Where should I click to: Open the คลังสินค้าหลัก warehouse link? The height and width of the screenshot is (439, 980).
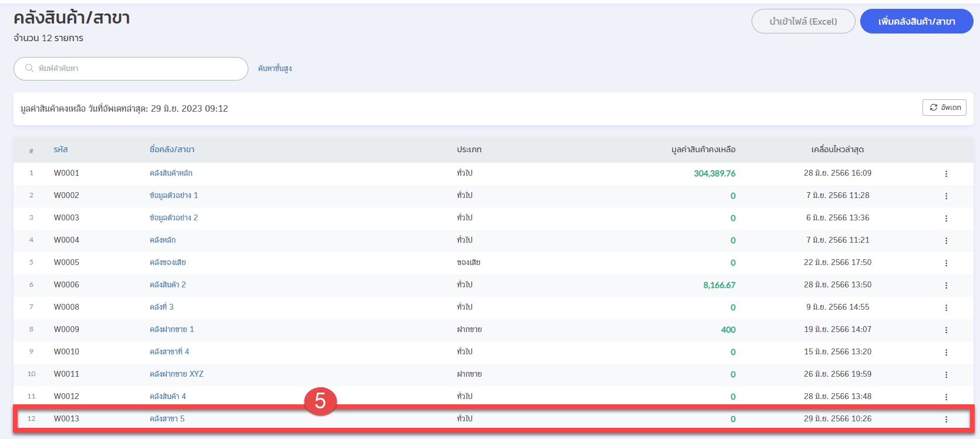[x=171, y=173]
